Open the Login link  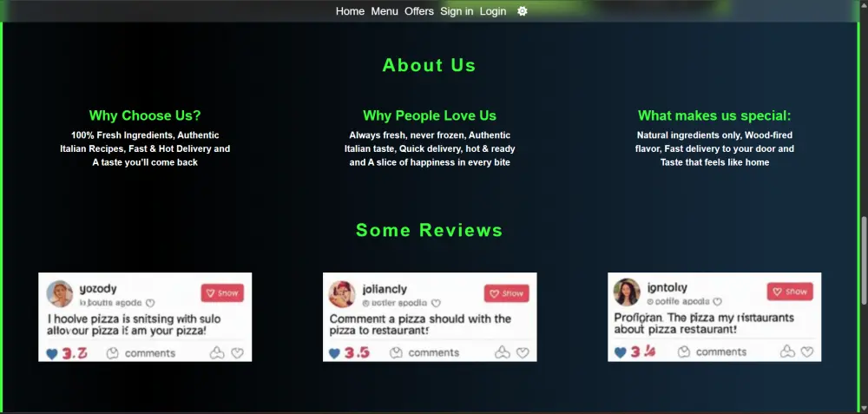click(x=493, y=11)
